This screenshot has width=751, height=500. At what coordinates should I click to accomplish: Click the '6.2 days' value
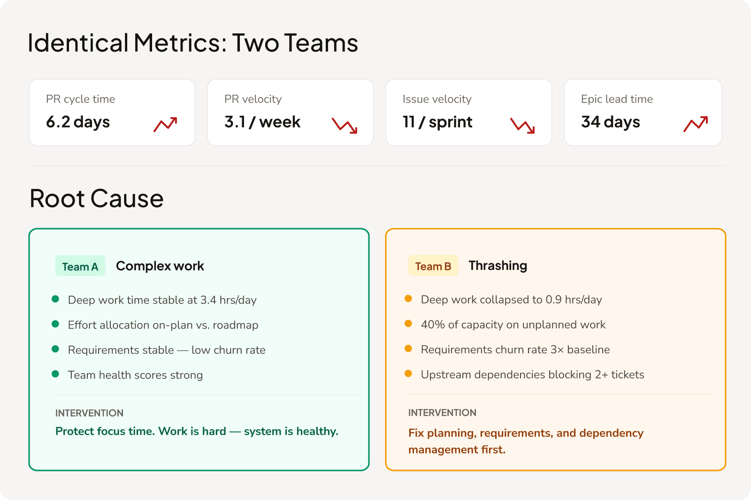pos(78,122)
